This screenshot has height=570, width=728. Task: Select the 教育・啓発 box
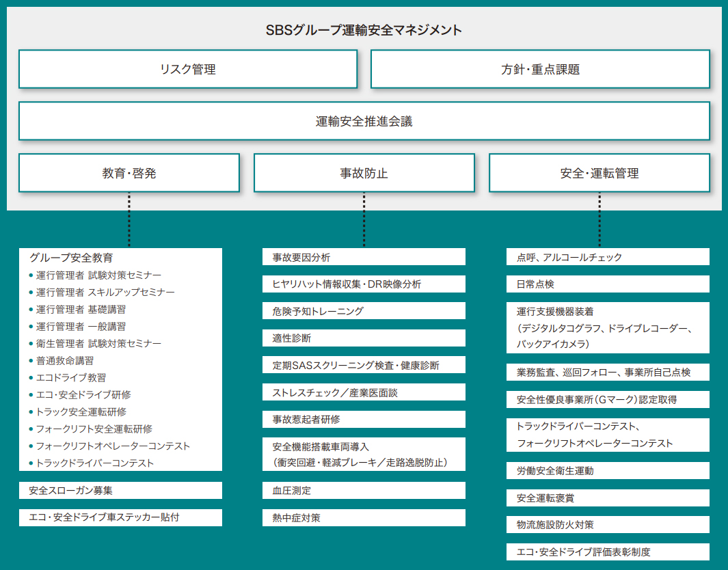pyautogui.click(x=129, y=173)
